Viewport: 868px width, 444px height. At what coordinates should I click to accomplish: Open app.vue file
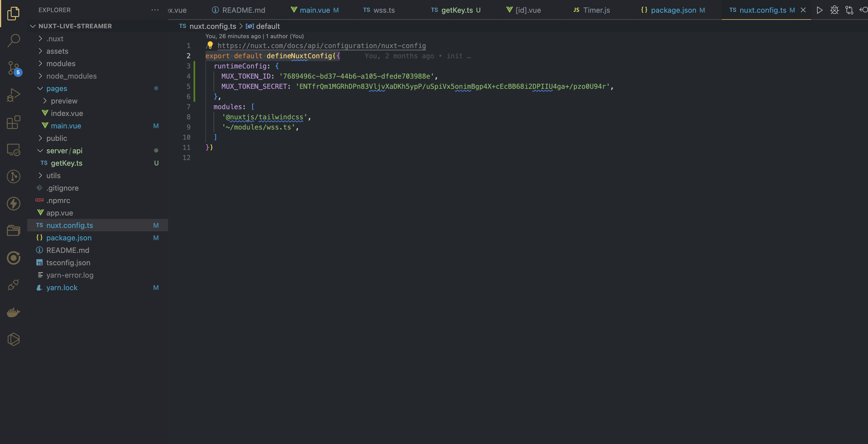click(x=97, y=213)
